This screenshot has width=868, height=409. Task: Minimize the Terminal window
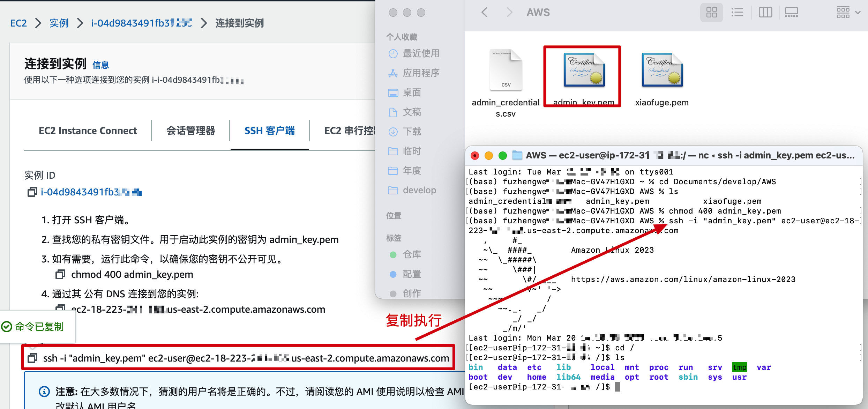coord(489,156)
